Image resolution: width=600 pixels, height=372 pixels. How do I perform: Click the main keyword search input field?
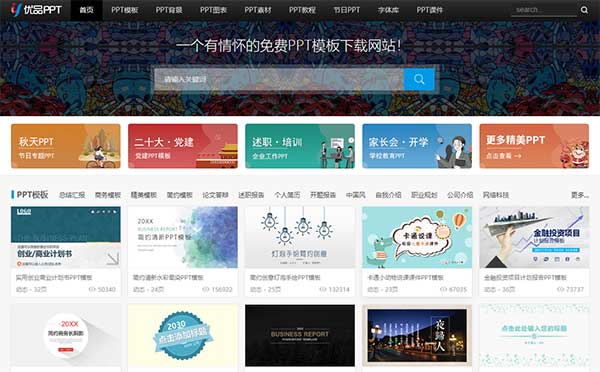pos(279,79)
